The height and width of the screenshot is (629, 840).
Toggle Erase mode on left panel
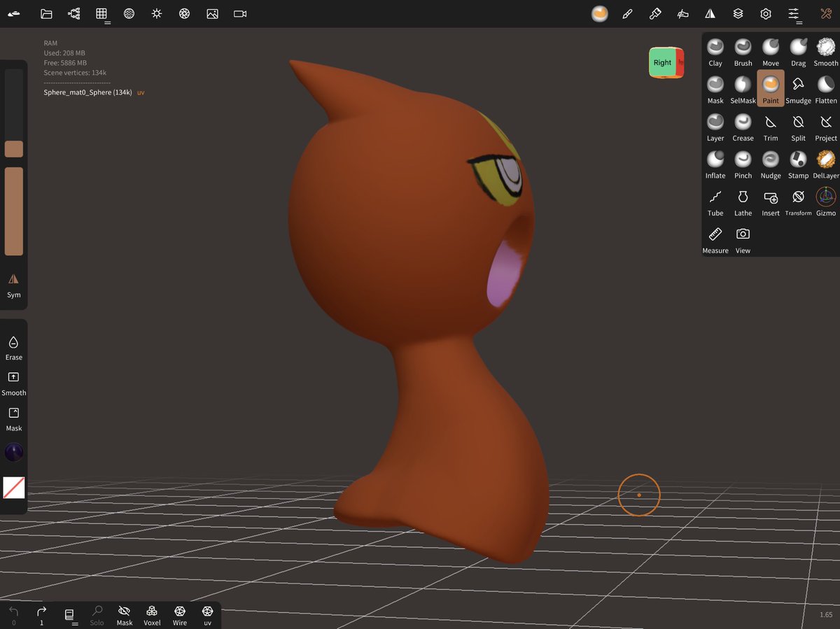(14, 347)
